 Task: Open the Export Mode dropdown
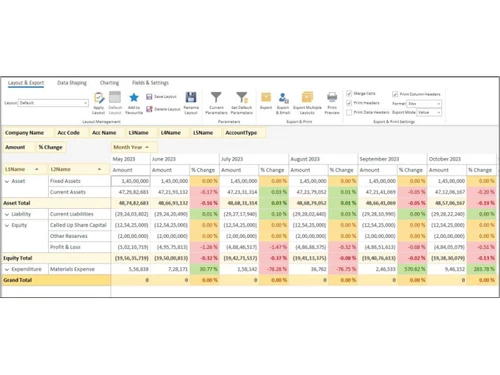coord(429,112)
